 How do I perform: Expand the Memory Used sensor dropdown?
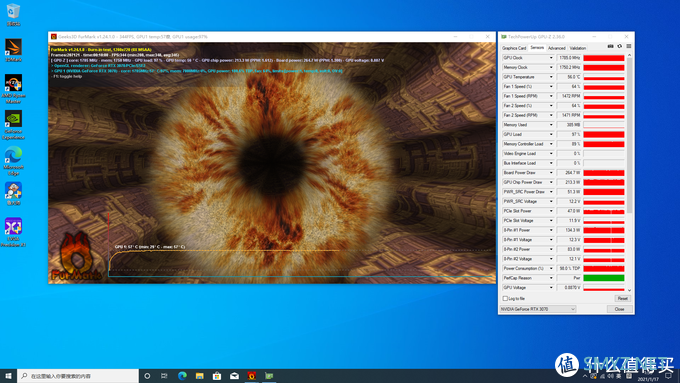551,125
